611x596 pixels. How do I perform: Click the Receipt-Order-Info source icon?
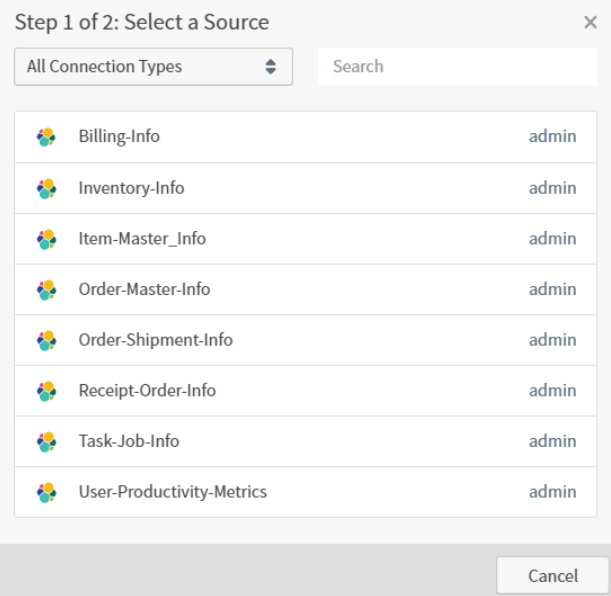point(45,391)
